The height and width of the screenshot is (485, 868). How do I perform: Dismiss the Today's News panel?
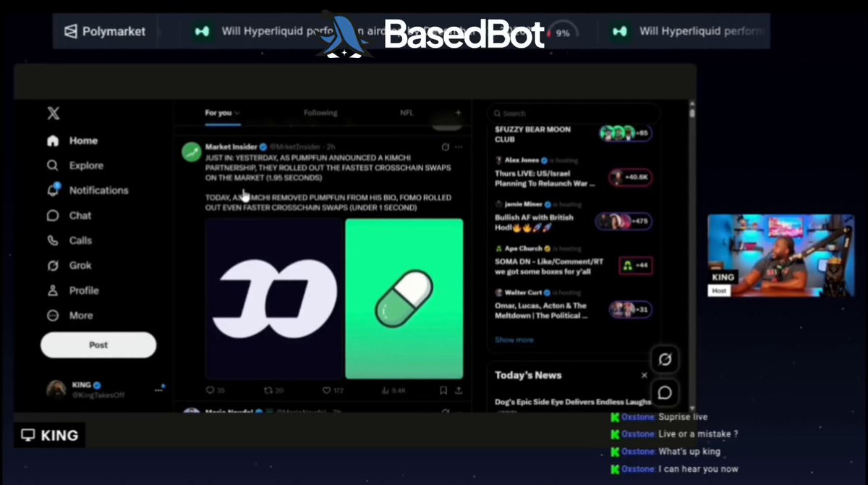point(644,375)
